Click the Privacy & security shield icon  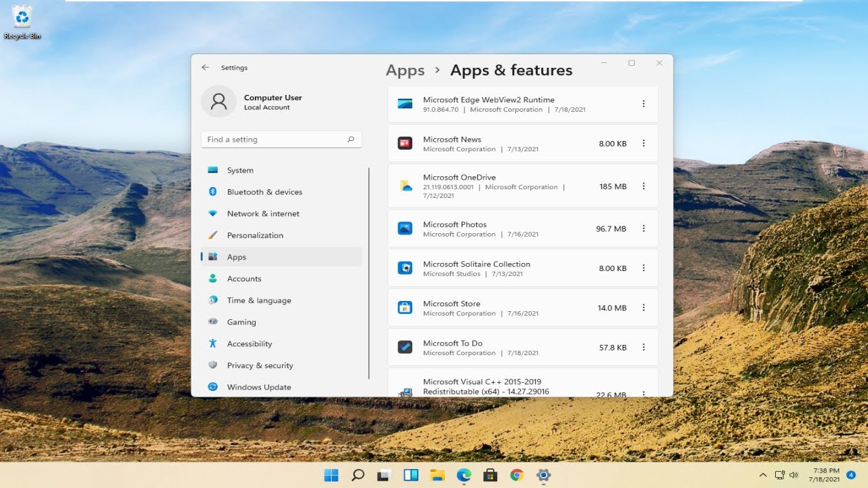(x=213, y=365)
